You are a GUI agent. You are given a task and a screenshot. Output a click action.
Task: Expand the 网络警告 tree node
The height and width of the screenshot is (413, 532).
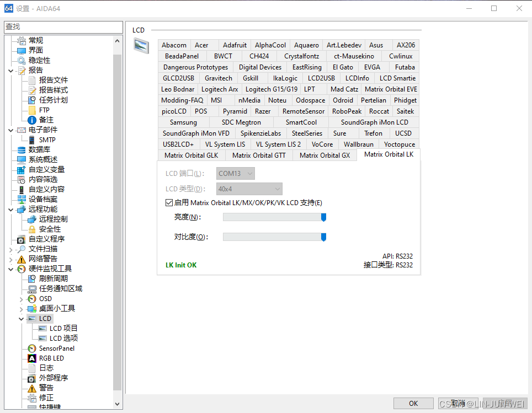coord(11,260)
